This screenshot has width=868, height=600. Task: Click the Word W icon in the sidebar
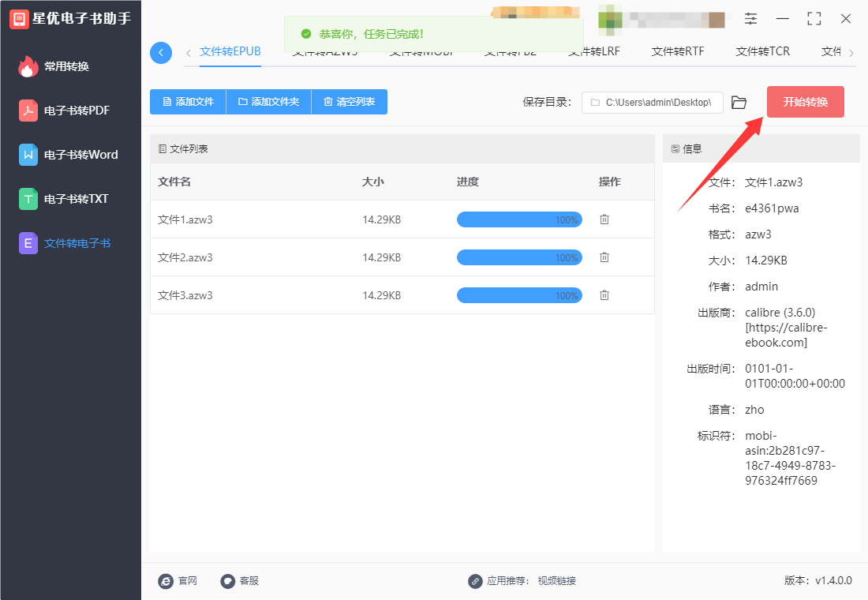coord(28,155)
